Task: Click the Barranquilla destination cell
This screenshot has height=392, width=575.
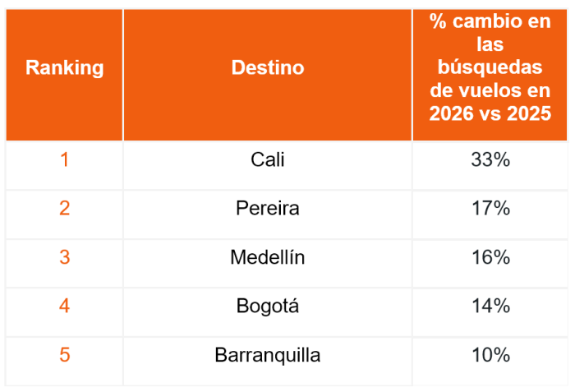Action: tap(267, 356)
